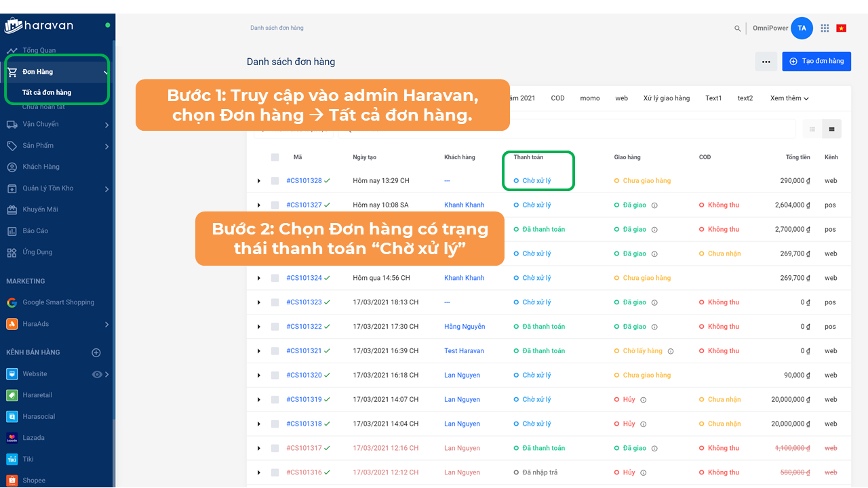Toggle the Website eye visibility icon
Screen dimensions: 868x488
(x=97, y=374)
